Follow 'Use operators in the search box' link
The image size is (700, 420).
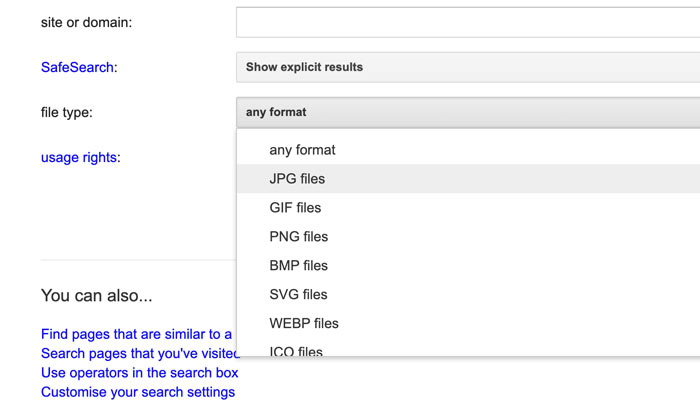coord(139,373)
